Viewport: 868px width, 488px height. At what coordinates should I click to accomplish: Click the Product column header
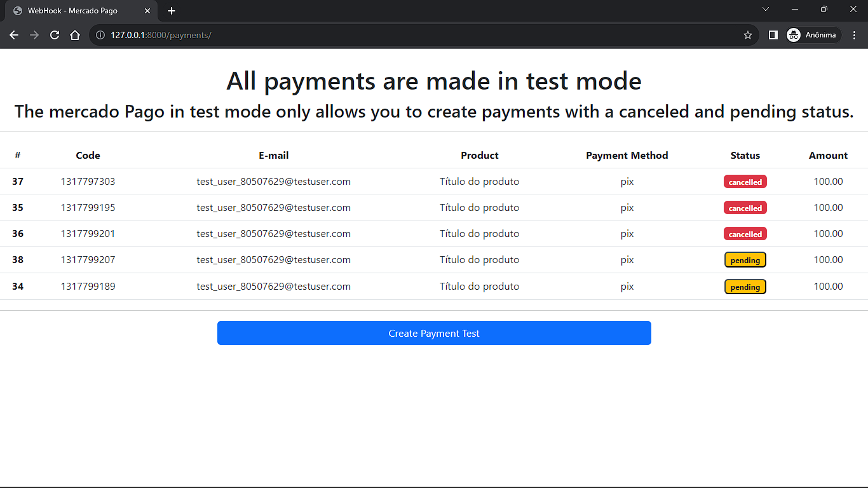[x=480, y=155]
